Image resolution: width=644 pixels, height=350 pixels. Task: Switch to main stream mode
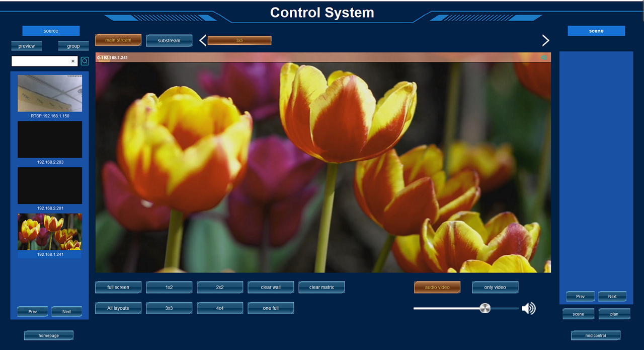118,40
